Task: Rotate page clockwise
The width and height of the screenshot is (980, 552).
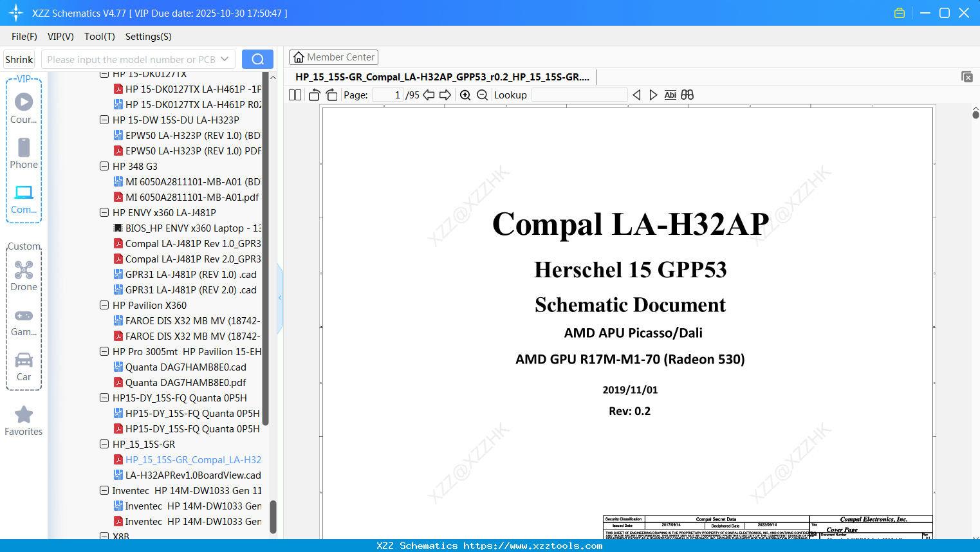Action: (x=332, y=95)
